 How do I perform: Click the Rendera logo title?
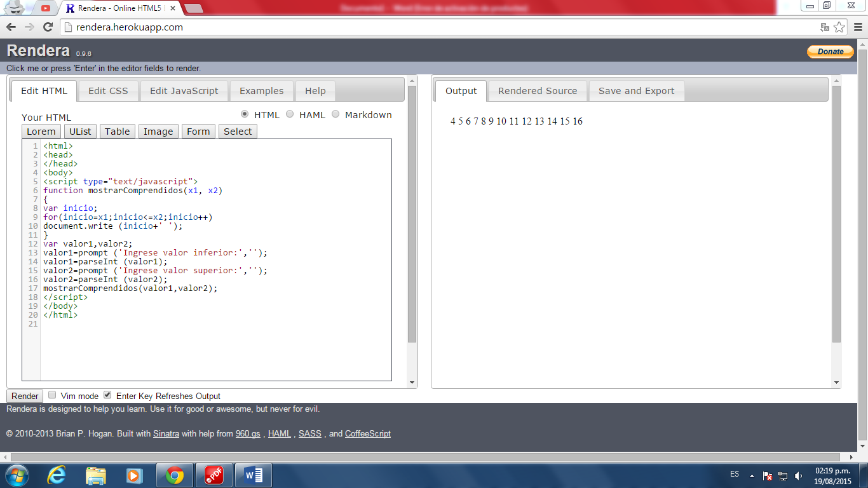click(38, 51)
